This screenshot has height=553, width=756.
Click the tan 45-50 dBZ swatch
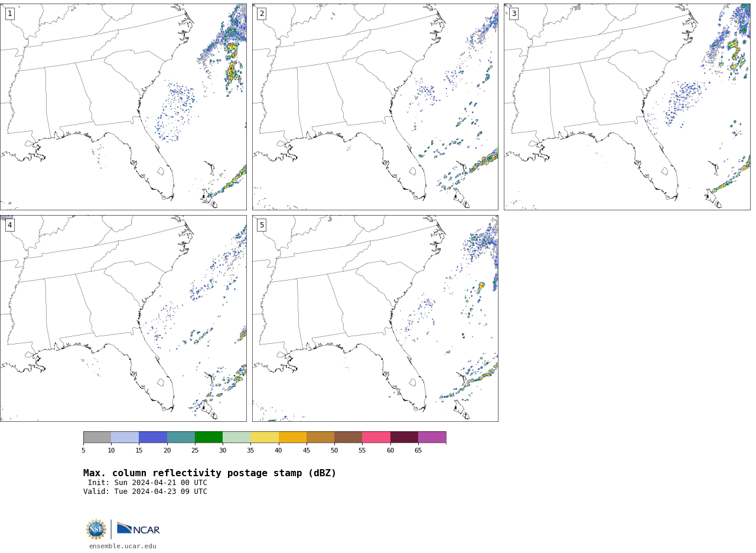pos(320,437)
